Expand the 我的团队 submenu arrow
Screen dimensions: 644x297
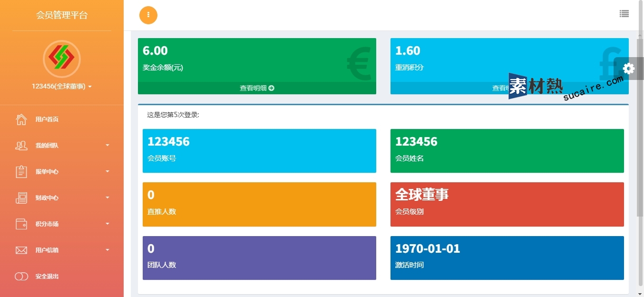107,145
